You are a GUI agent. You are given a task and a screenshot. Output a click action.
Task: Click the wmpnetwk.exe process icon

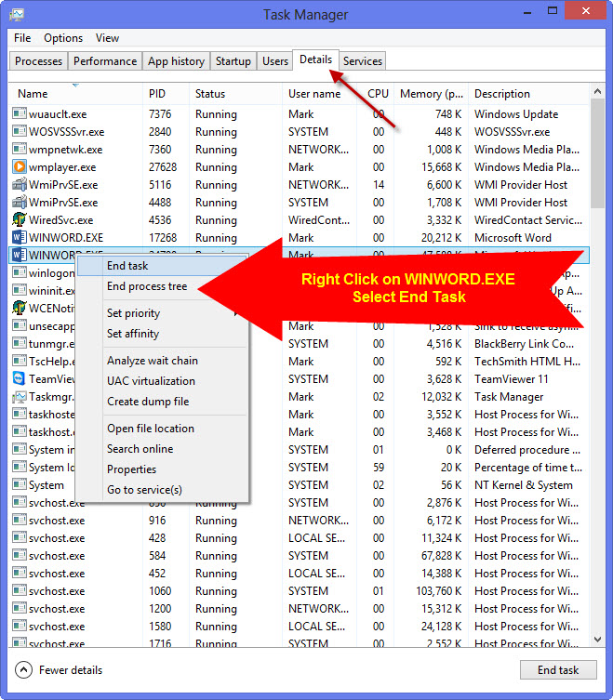click(x=20, y=149)
